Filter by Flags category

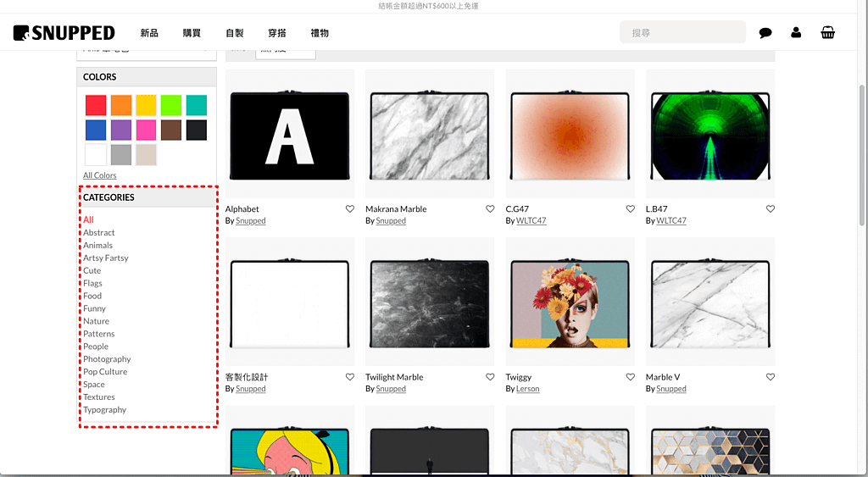92,283
